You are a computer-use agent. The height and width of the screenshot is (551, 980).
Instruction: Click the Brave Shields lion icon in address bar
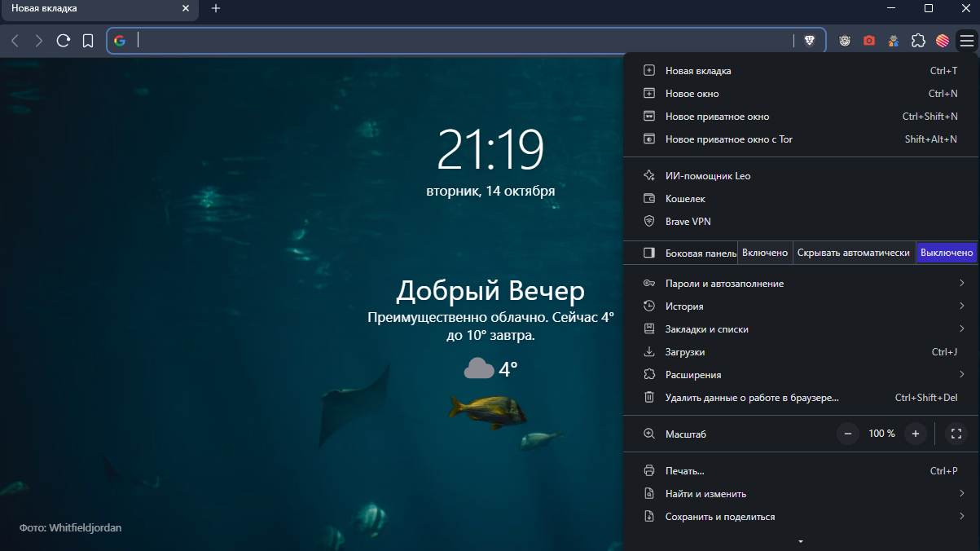tap(810, 41)
